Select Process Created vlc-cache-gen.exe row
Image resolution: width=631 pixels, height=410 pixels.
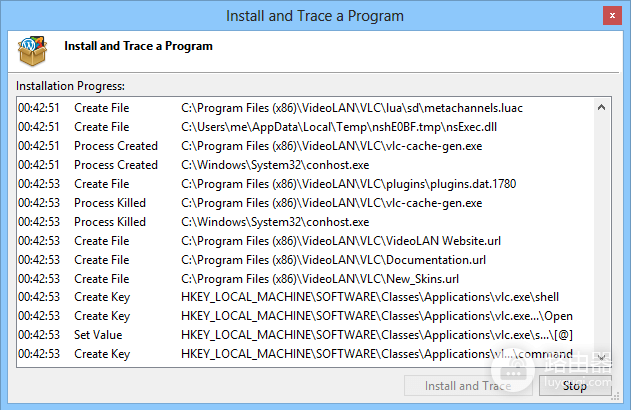305,146
